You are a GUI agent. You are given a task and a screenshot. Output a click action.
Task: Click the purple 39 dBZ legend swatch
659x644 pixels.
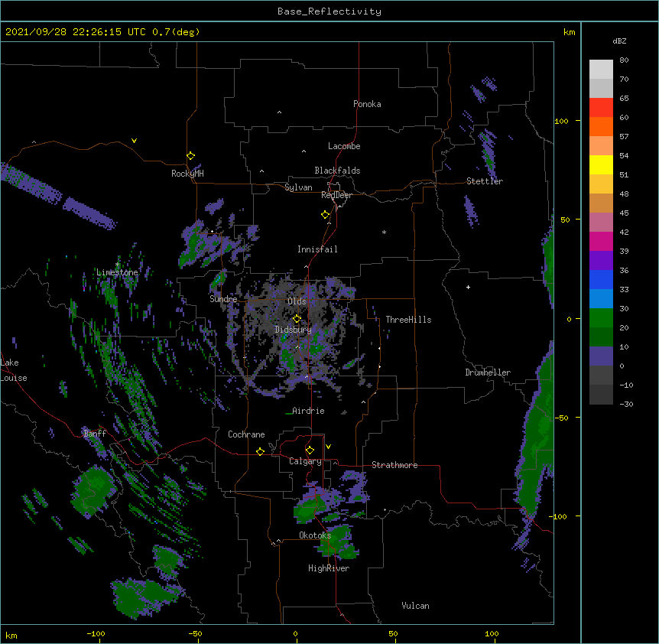click(x=601, y=260)
